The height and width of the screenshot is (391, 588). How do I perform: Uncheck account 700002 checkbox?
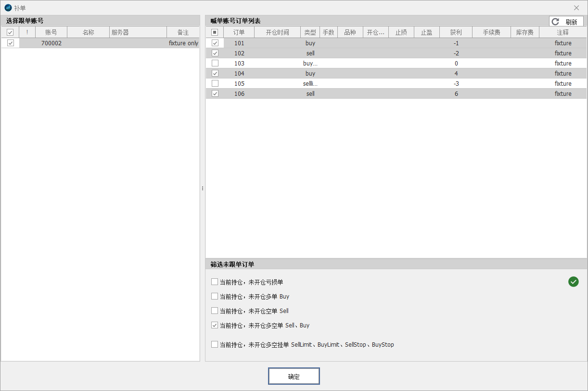10,43
